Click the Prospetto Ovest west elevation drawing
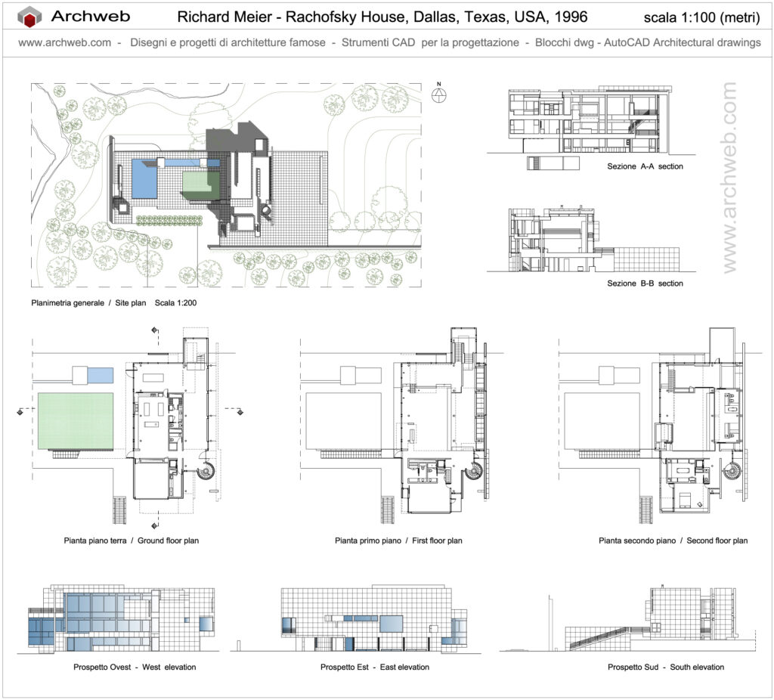 tap(122, 618)
